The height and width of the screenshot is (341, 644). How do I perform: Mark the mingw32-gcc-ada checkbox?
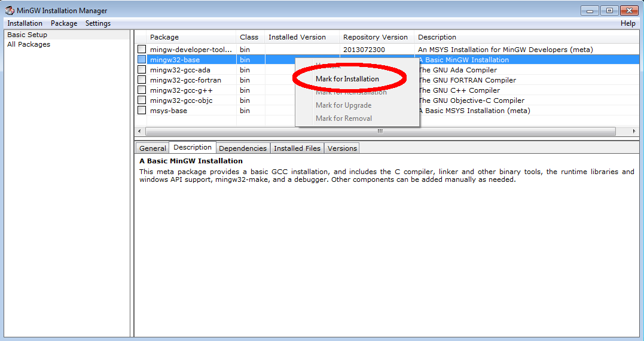[142, 70]
